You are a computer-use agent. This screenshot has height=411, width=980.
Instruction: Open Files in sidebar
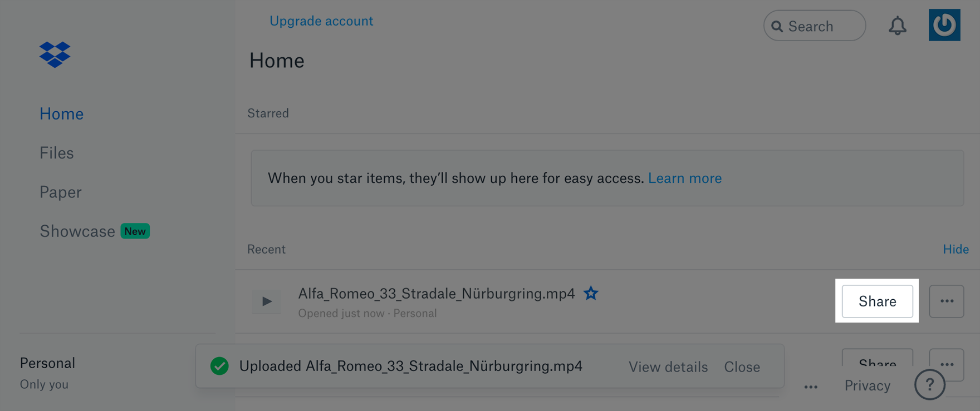coord(56,153)
